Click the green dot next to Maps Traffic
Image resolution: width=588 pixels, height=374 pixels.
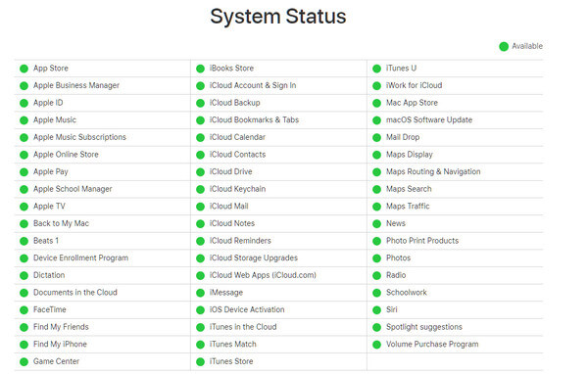pyautogui.click(x=377, y=207)
